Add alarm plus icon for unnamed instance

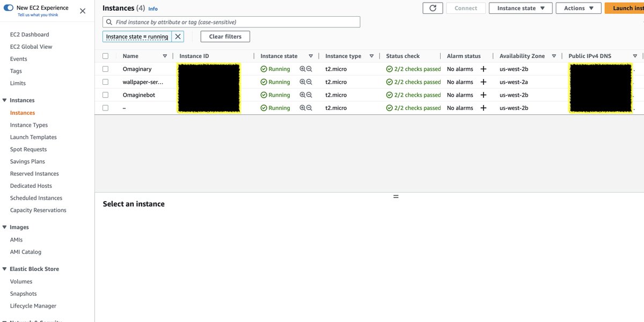point(483,108)
